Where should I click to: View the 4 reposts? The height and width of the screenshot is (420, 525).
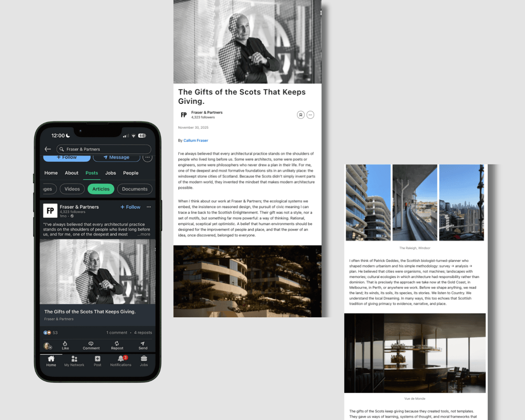(x=143, y=332)
